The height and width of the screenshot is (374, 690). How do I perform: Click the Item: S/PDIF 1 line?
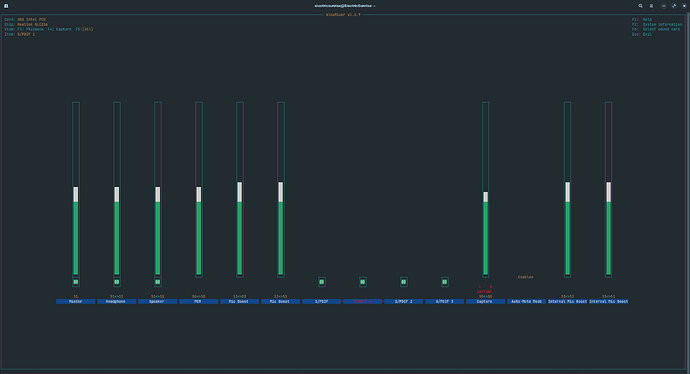19,34
